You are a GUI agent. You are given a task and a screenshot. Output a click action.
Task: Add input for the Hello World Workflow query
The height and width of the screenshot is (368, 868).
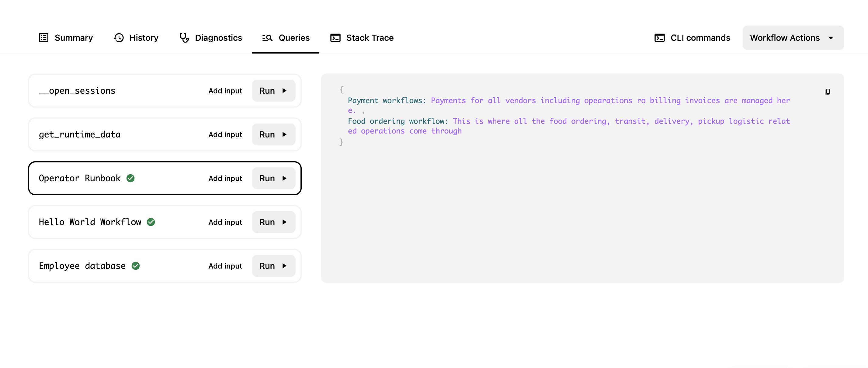[225, 222]
